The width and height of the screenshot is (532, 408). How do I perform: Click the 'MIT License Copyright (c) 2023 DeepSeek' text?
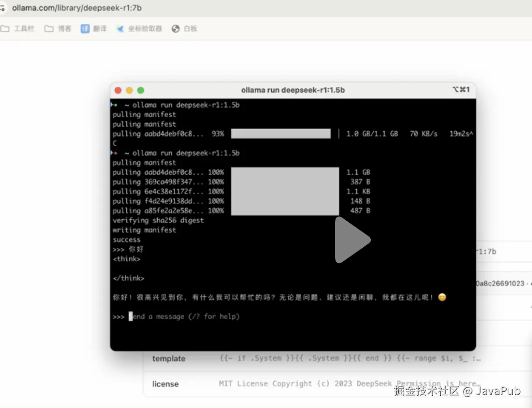tap(305, 384)
